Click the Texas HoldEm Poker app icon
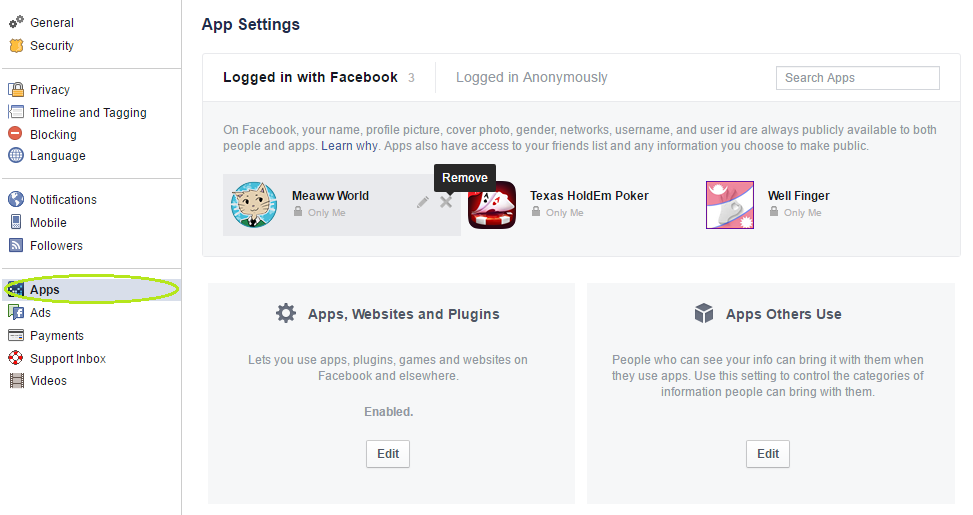 coord(492,205)
